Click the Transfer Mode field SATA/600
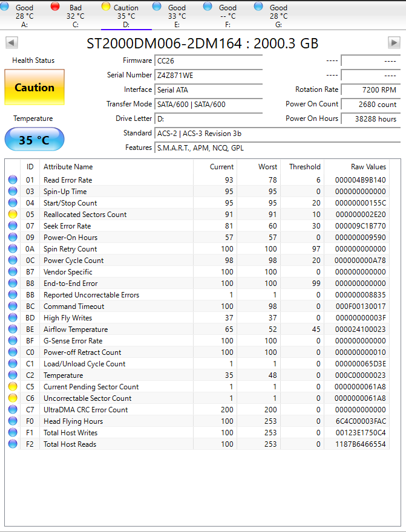This screenshot has width=406, height=532. pos(208,105)
